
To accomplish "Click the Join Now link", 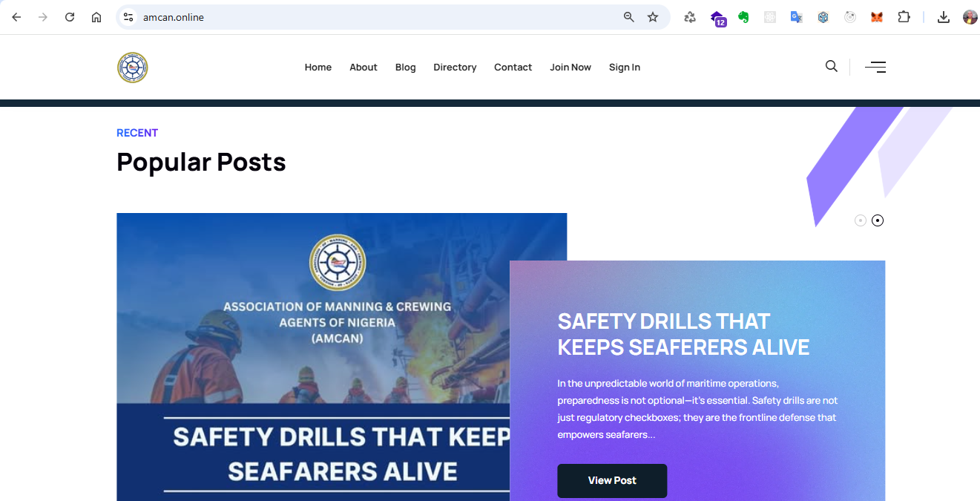I will coord(570,68).
